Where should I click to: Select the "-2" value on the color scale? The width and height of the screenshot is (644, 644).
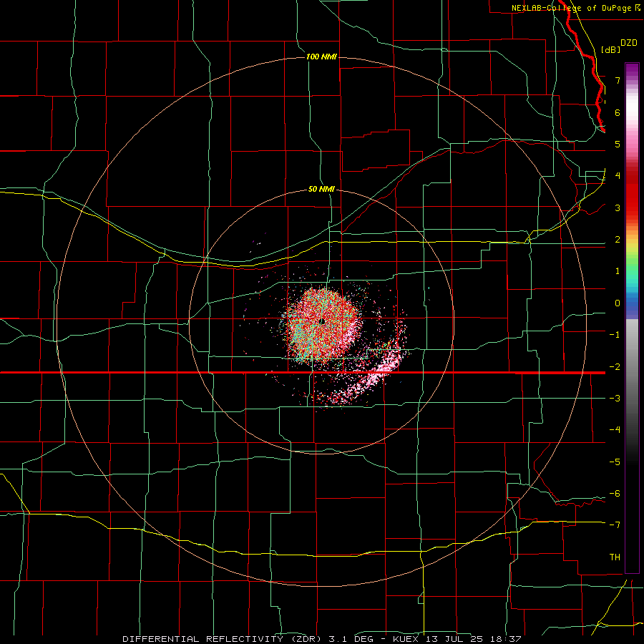tap(615, 367)
